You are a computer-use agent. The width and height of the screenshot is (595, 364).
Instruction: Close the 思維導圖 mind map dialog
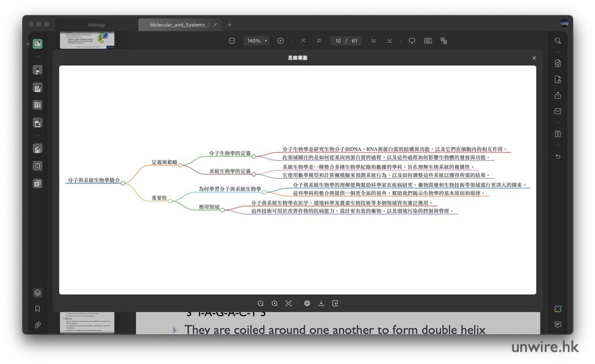click(x=534, y=58)
